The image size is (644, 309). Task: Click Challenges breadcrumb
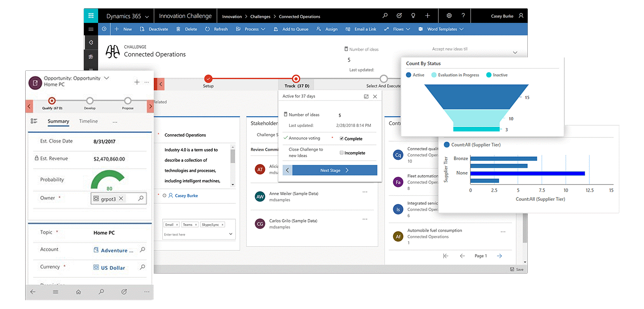coord(260,16)
